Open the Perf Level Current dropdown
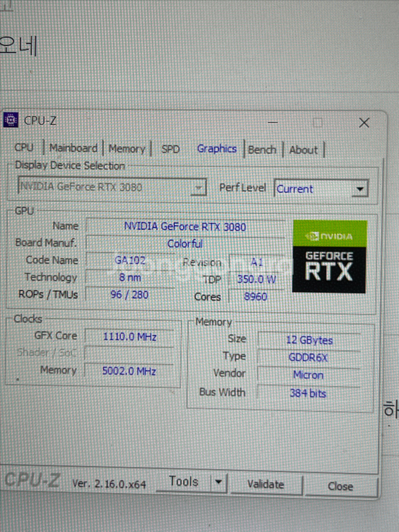 (x=321, y=189)
